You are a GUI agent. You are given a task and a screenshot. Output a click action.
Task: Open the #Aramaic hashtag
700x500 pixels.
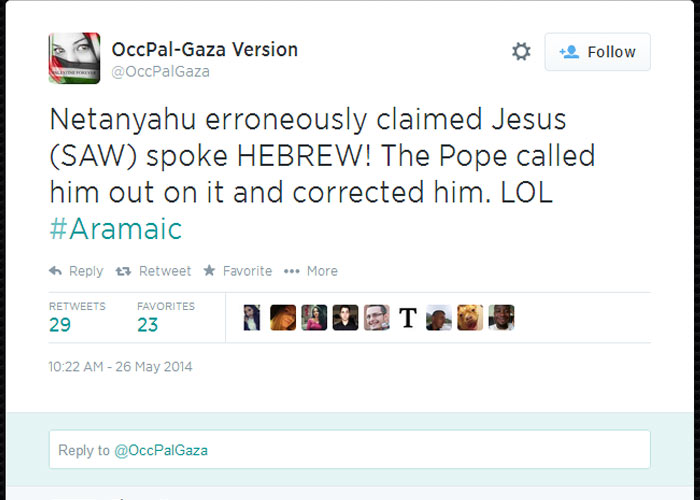click(x=116, y=228)
